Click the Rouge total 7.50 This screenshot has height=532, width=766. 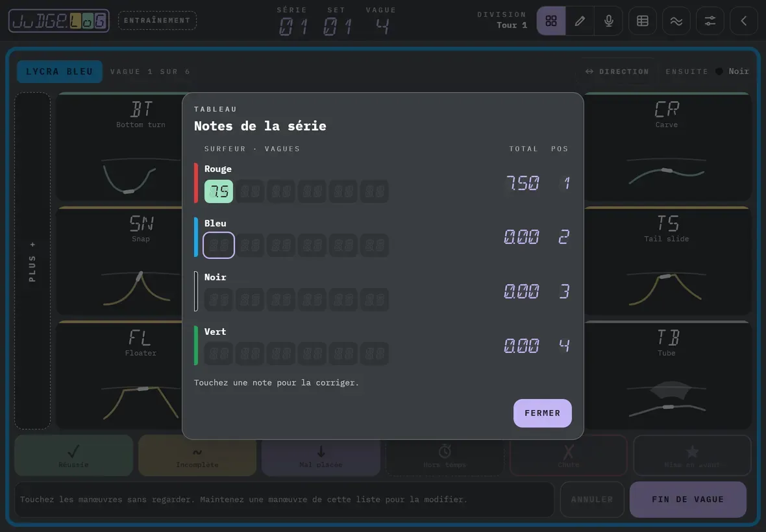coord(523,183)
